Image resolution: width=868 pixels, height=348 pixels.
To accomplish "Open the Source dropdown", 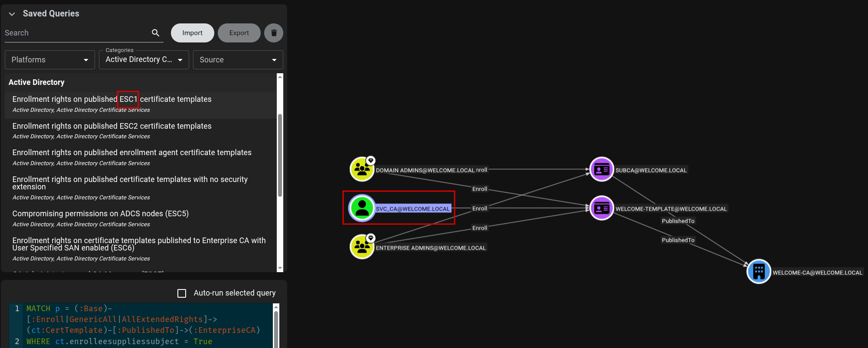I will 238,60.
